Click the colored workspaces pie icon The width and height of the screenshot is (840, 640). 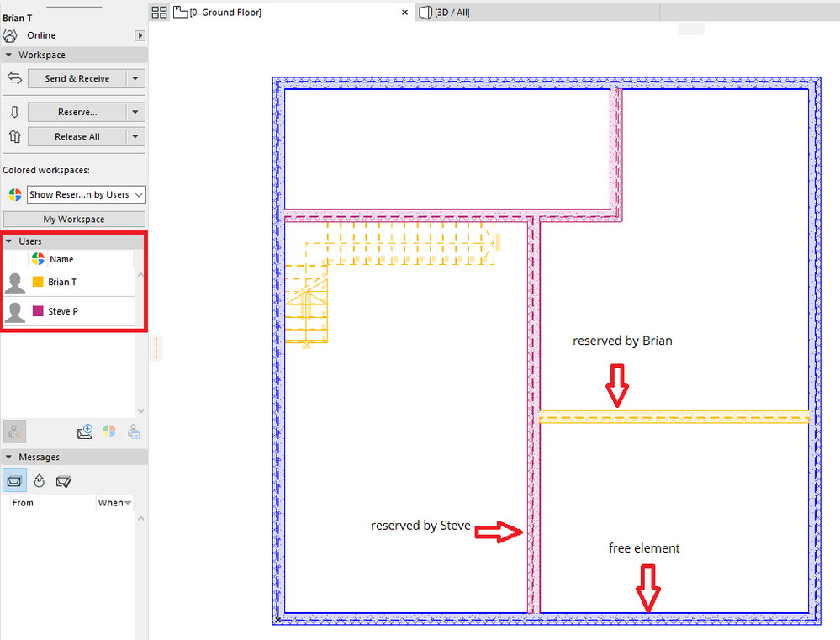pos(15,194)
